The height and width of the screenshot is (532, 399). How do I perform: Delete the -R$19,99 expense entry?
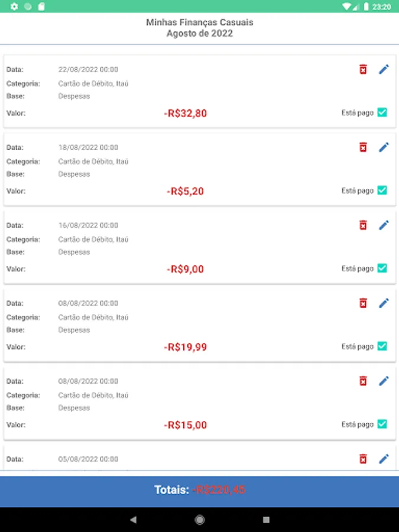click(363, 303)
